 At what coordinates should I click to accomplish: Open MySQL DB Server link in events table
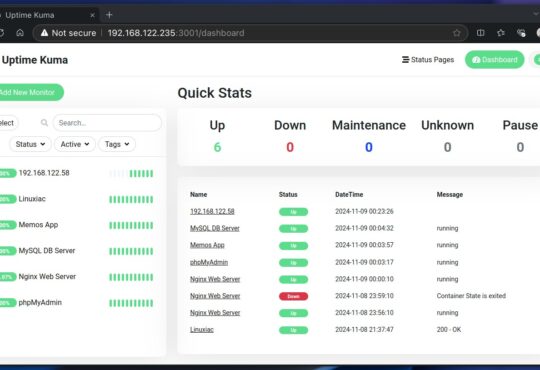click(x=215, y=228)
